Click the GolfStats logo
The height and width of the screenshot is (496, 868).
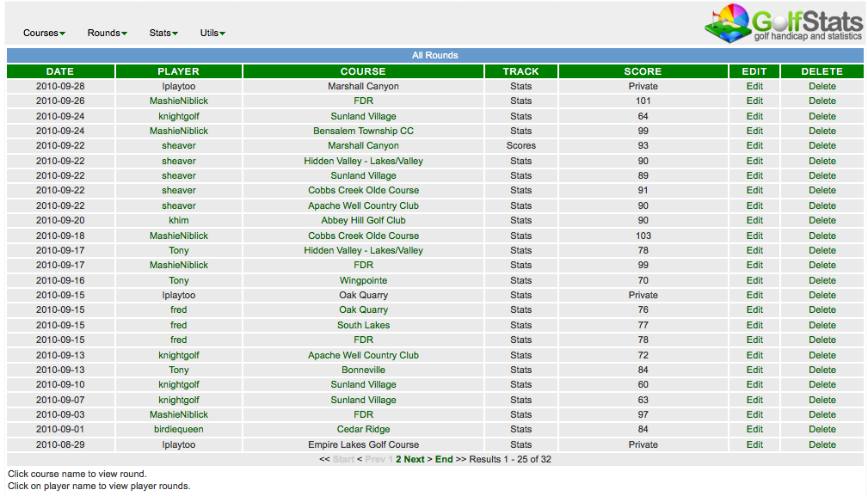click(x=784, y=23)
